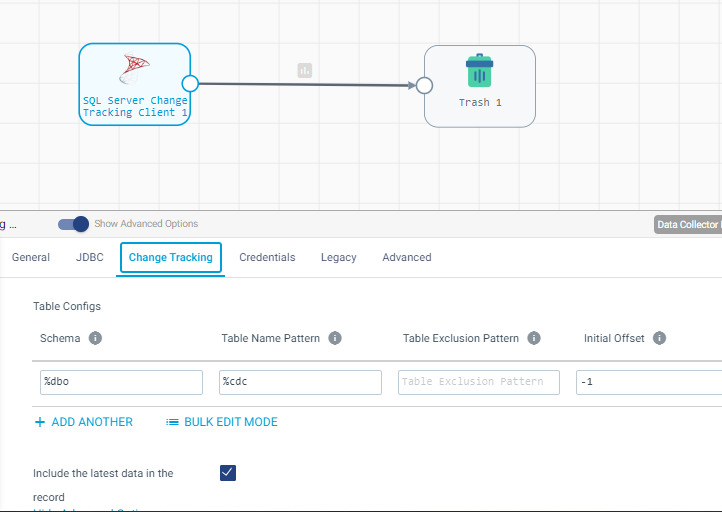This screenshot has width=722, height=512.
Task: Click the Data Collector label button
Action: [x=688, y=225]
